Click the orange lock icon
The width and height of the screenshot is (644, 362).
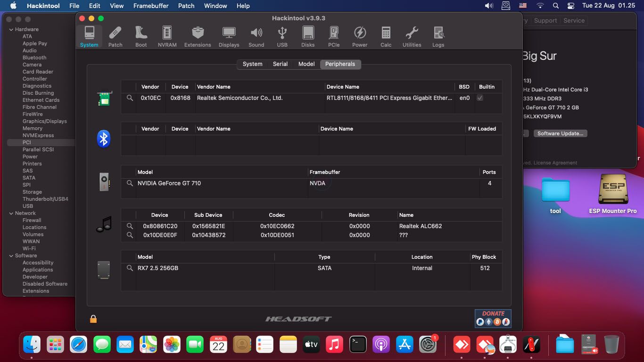(x=93, y=319)
